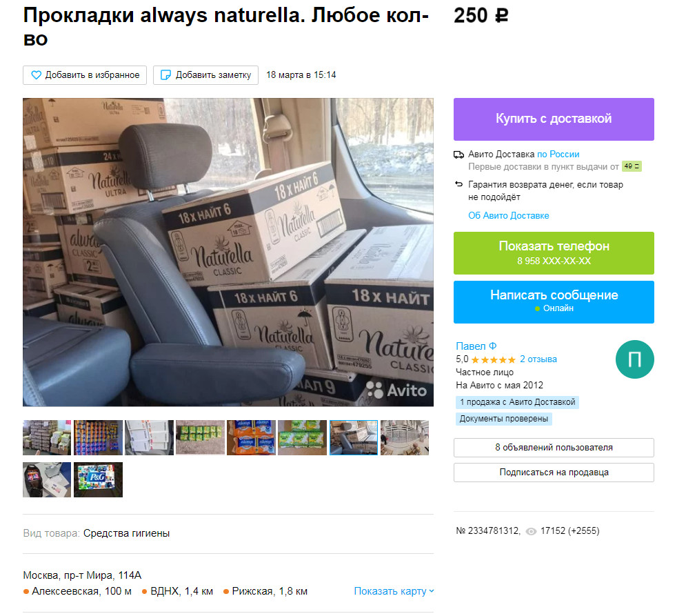Click the eye views icon near 17152
The height and width of the screenshot is (616, 686).
click(531, 532)
